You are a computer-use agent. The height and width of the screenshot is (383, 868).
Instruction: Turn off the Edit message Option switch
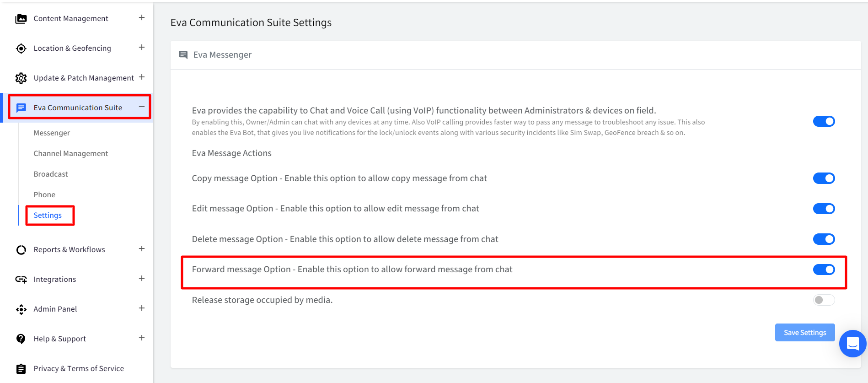824,209
